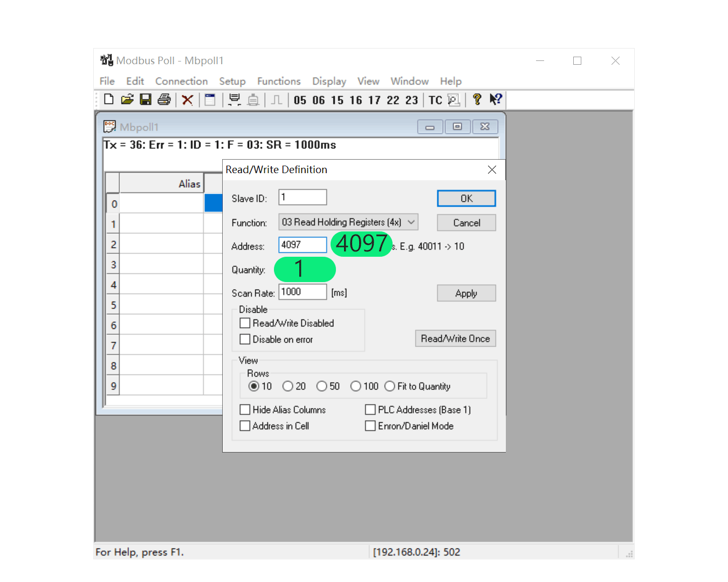Select 50 rows in the View section
The width and height of the screenshot is (728, 582).
click(x=322, y=386)
